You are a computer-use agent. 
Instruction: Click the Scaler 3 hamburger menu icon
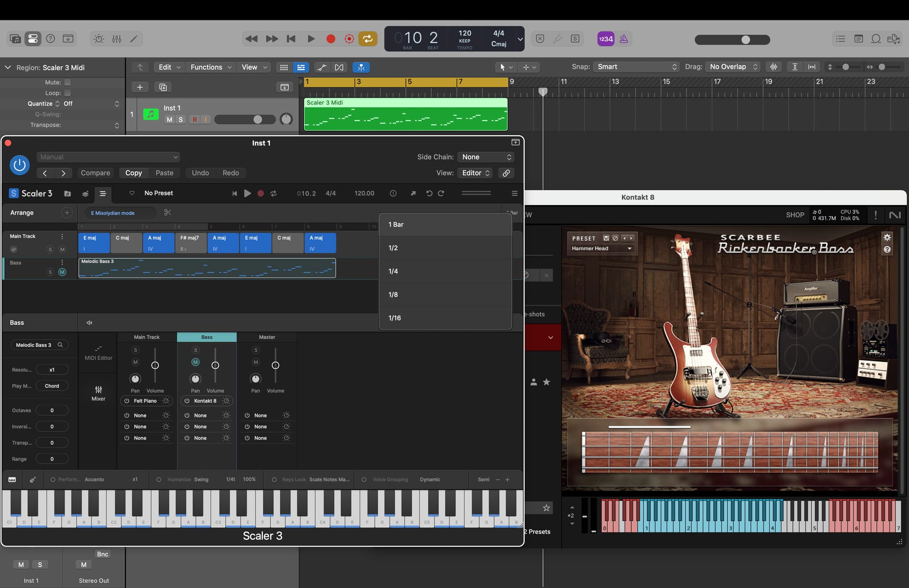(515, 193)
